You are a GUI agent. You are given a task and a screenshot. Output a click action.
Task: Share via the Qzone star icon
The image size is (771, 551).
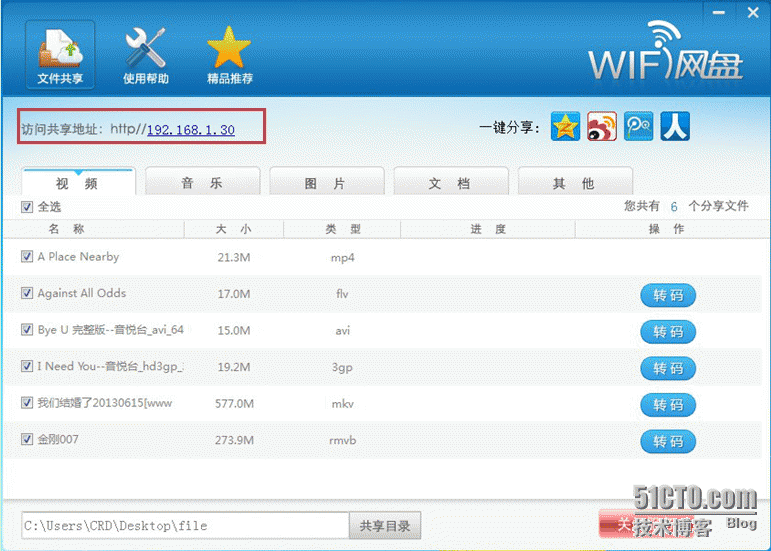coord(565,126)
